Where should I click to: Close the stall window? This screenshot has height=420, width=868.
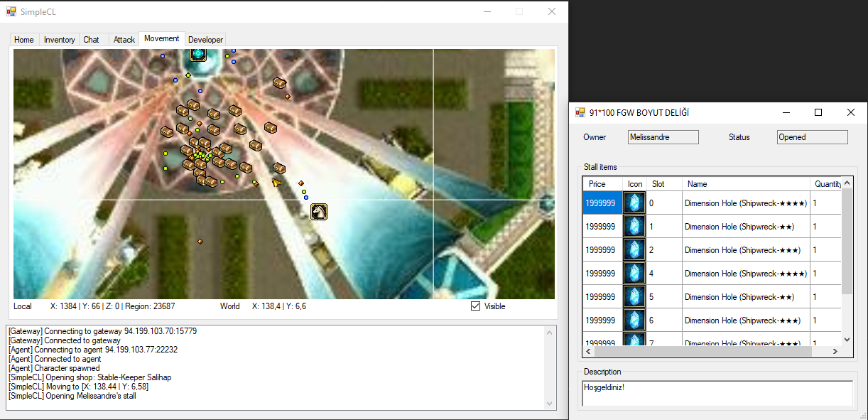point(850,112)
